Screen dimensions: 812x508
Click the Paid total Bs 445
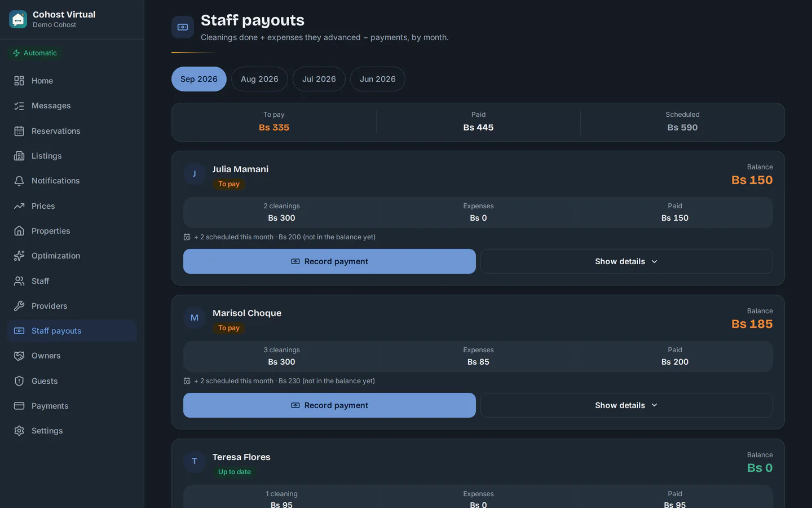pos(478,128)
